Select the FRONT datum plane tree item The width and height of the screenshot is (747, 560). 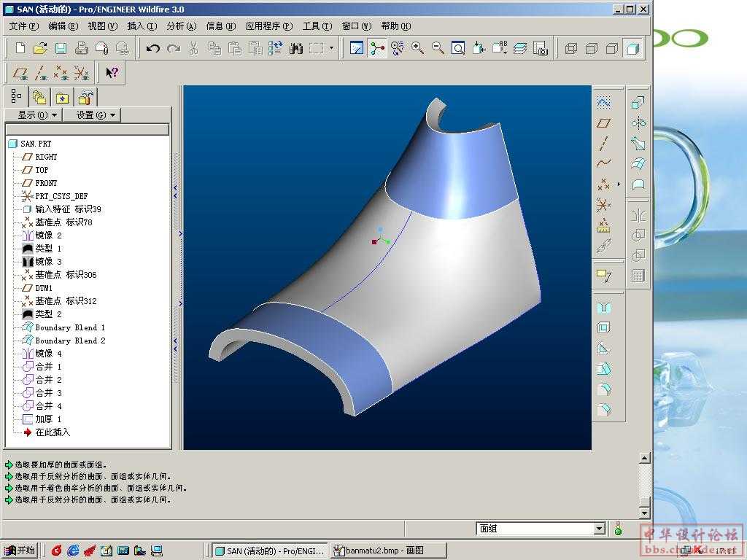(x=46, y=183)
